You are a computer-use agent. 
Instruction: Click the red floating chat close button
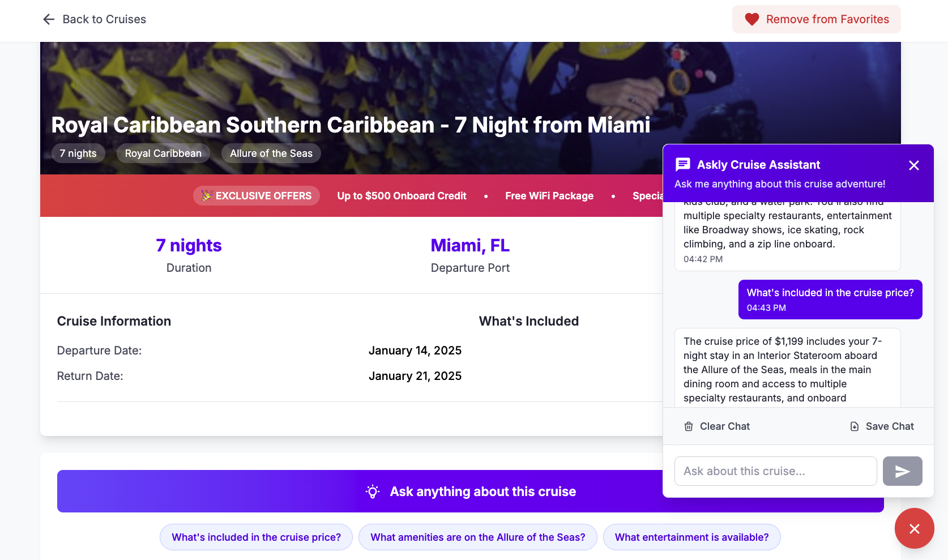point(914,528)
